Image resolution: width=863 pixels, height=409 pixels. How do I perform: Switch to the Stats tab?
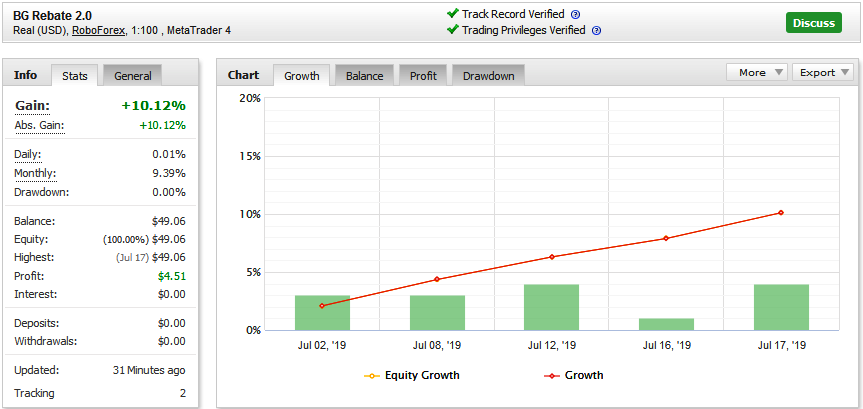[x=75, y=76]
